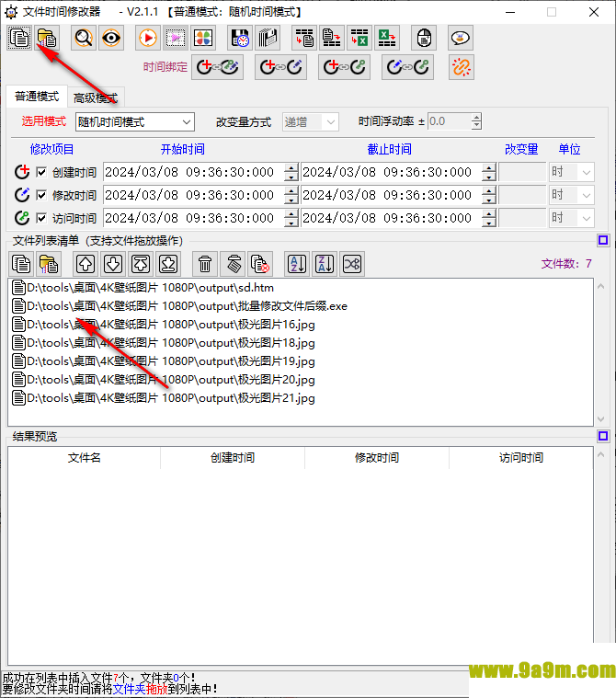The height and width of the screenshot is (698, 616).
Task: Click the broom clear list icon
Action: (233, 264)
